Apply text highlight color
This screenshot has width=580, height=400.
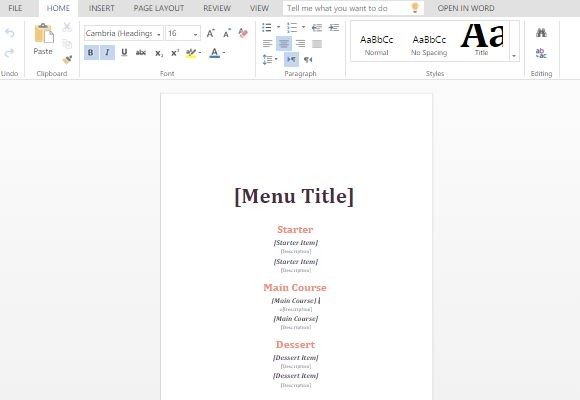[x=190, y=53]
